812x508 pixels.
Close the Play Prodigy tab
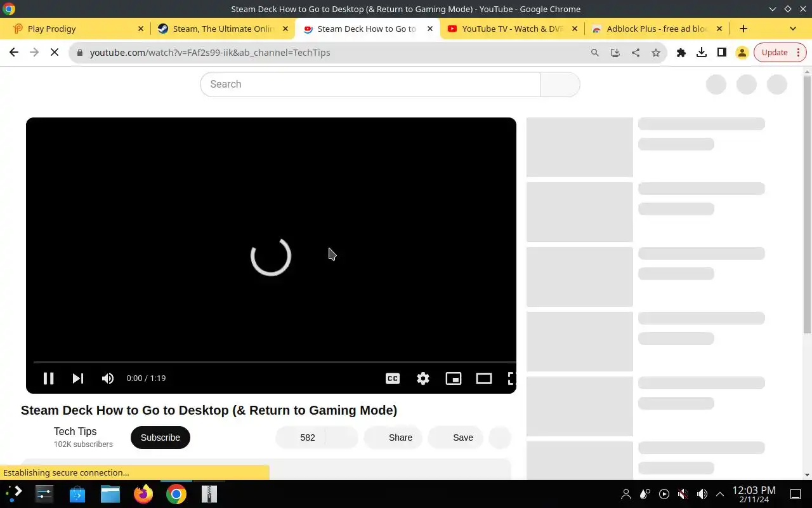click(x=141, y=29)
